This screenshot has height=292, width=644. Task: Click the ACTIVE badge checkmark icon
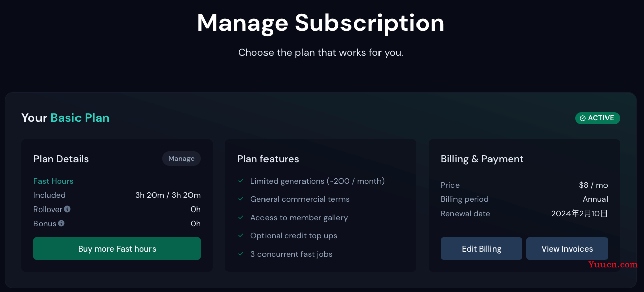(x=583, y=118)
